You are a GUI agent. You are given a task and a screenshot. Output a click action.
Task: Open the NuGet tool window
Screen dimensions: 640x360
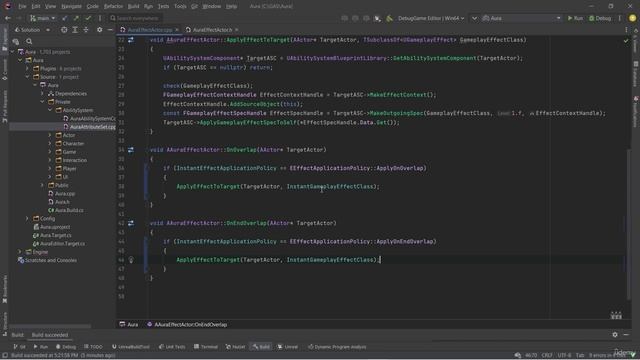235,347
